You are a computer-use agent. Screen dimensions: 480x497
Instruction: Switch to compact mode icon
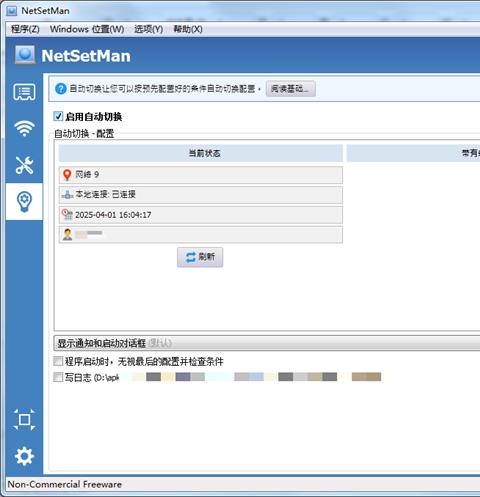pos(24,420)
